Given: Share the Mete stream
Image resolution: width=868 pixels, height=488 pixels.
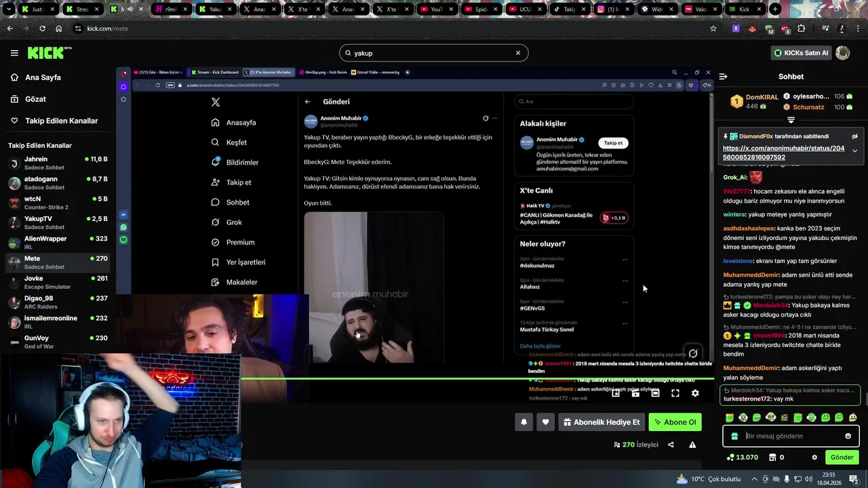Looking at the screenshot, I should (x=671, y=445).
